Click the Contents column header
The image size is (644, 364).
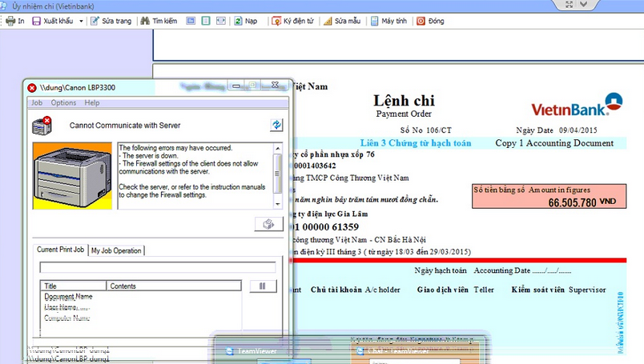174,286
